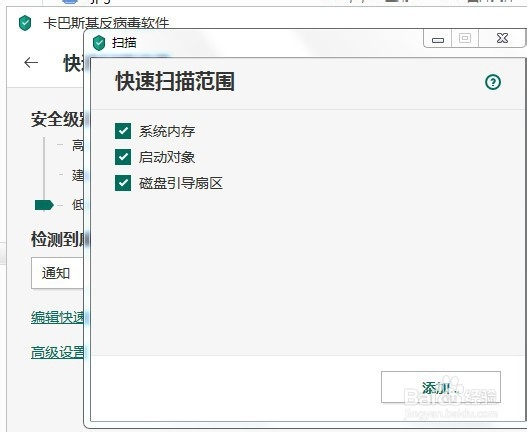Open the 编辑快速 scan scope link
Screen dimensions: 527x432
[57, 317]
